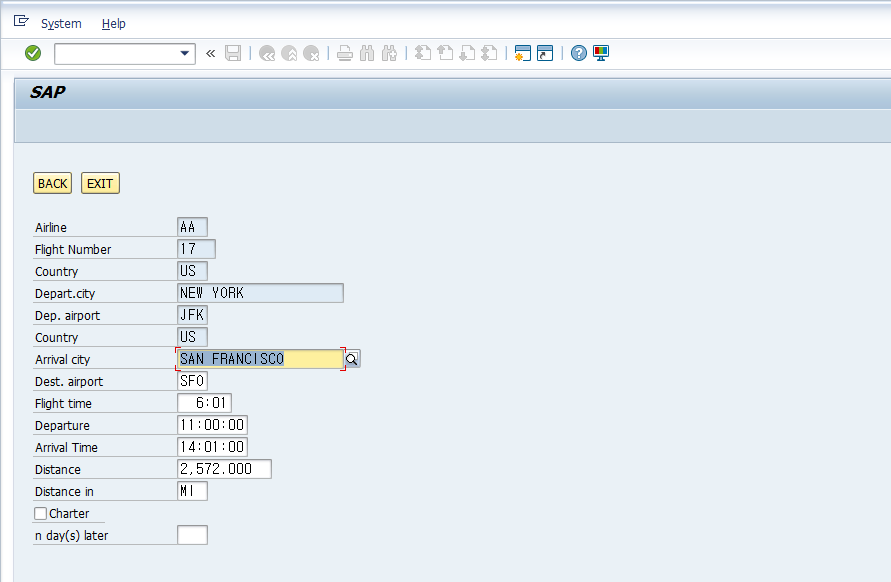Click the Dep. airport label
The image size is (891, 582).
tap(67, 316)
